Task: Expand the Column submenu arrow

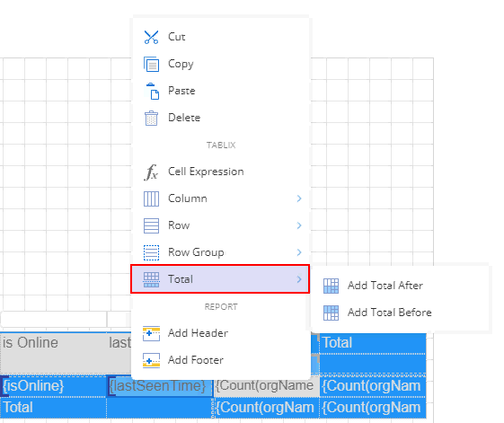Action: pos(299,198)
